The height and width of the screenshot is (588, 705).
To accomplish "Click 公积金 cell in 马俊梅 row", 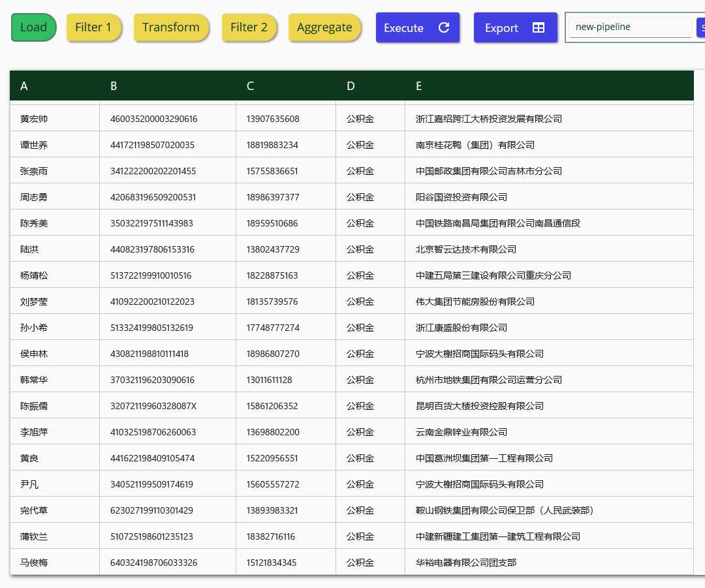I will [x=371, y=562].
